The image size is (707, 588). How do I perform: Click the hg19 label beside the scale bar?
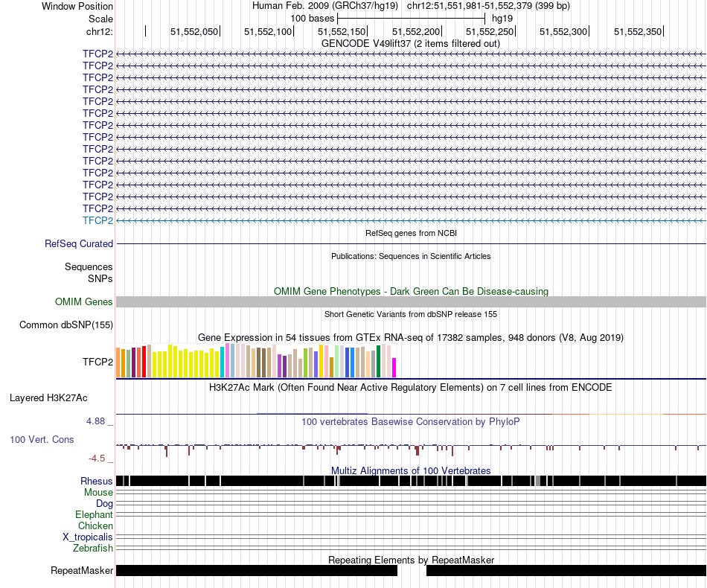pyautogui.click(x=502, y=19)
